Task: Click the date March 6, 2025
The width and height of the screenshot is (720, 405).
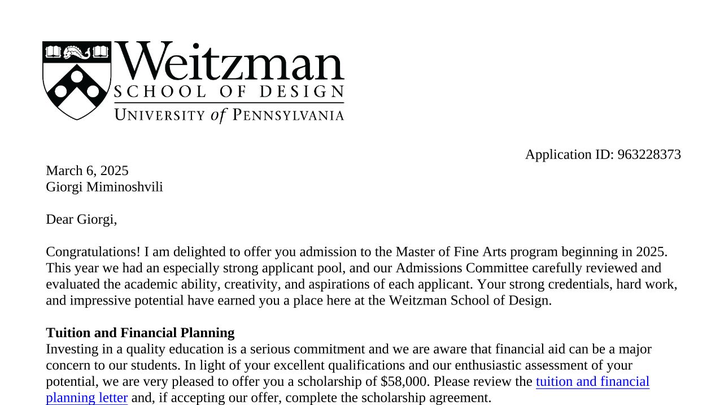Action: pyautogui.click(x=87, y=171)
